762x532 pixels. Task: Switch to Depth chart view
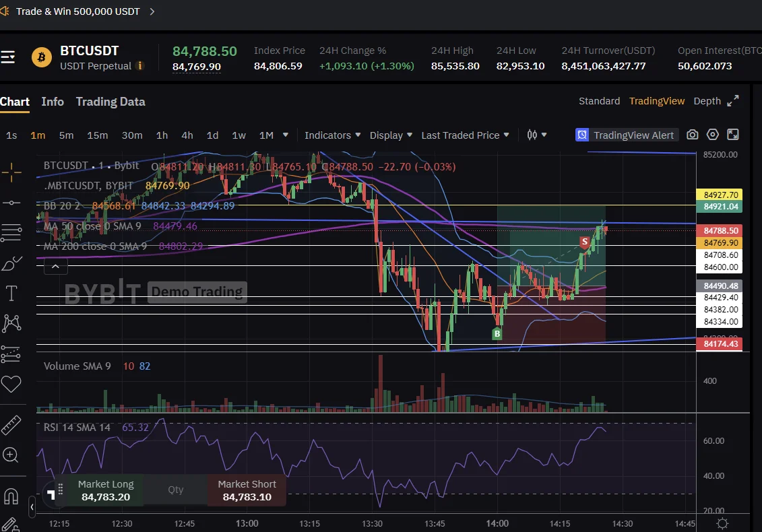pyautogui.click(x=707, y=100)
